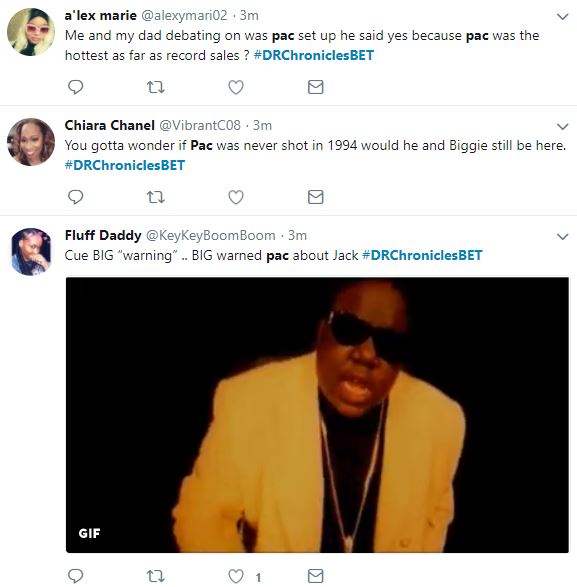Retweet Fluff Daddy's GIF tweet
Viewport: 577px width, 587px height.
155,576
